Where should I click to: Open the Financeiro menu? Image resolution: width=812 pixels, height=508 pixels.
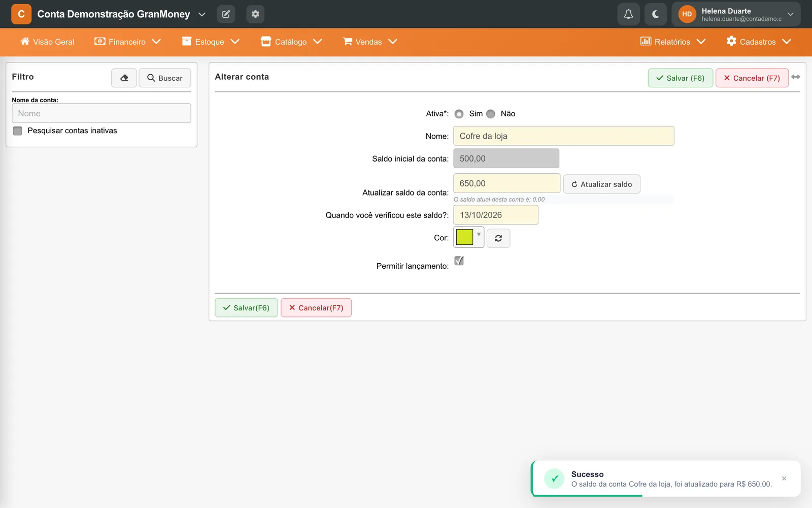[127, 42]
